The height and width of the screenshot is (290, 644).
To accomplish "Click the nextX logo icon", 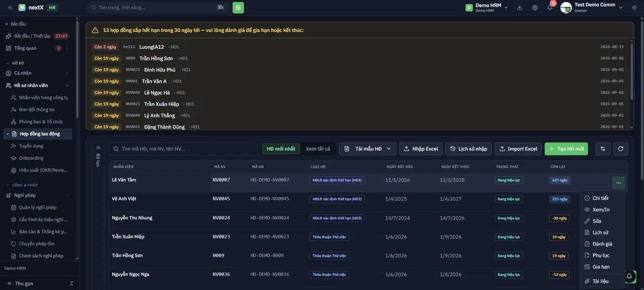I will tap(22, 8).
